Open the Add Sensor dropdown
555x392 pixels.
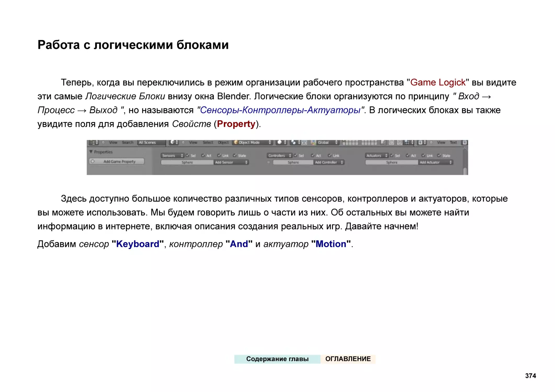click(231, 162)
